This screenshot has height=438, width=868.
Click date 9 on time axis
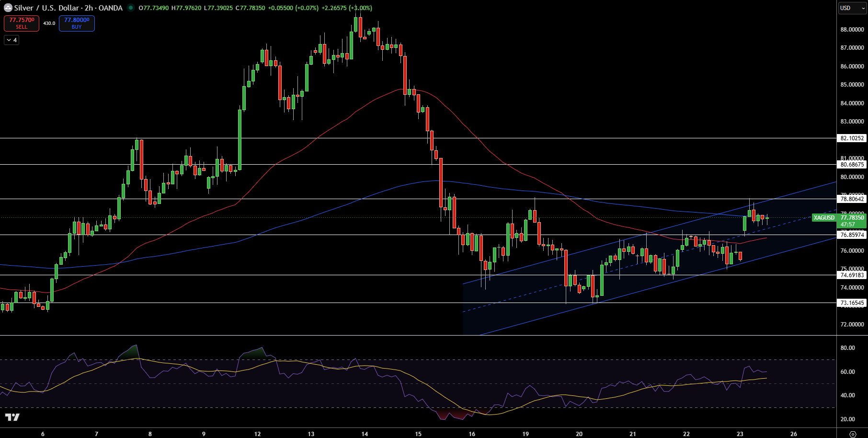204,434
